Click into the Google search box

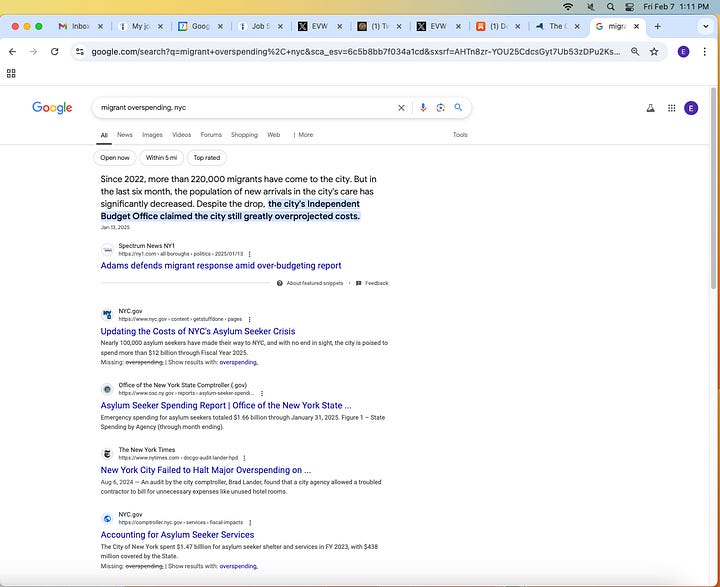tap(246, 107)
